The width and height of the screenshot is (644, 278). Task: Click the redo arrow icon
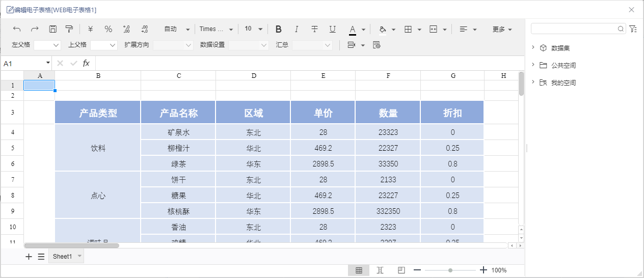click(x=35, y=29)
